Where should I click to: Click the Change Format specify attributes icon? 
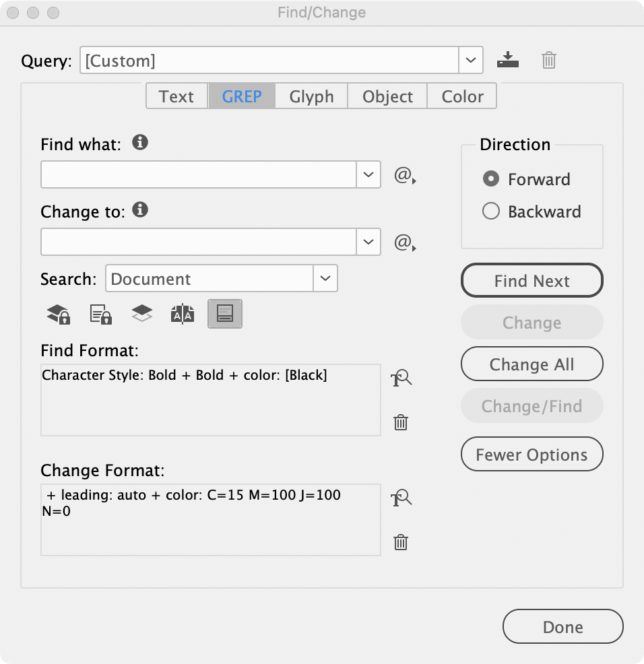point(401,498)
